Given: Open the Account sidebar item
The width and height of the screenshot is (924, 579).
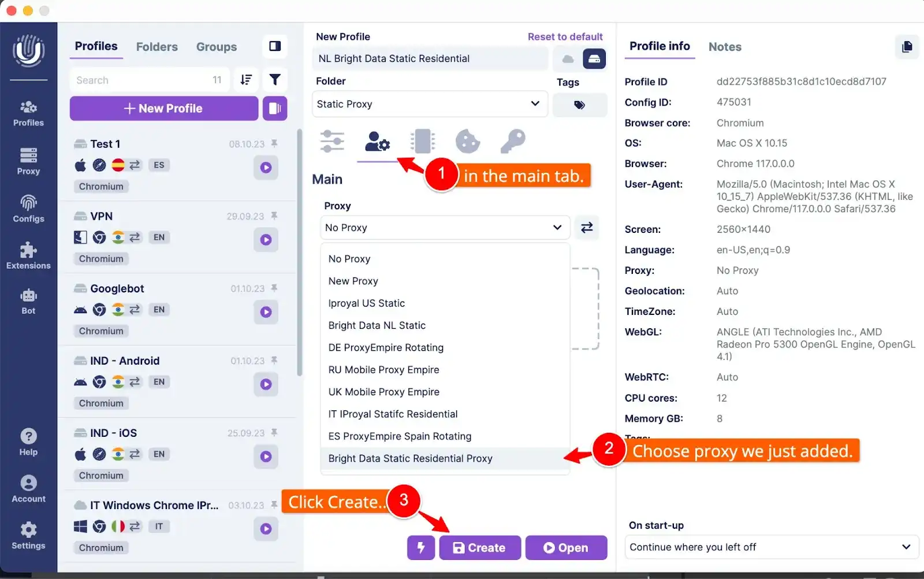Looking at the screenshot, I should pyautogui.click(x=28, y=489).
